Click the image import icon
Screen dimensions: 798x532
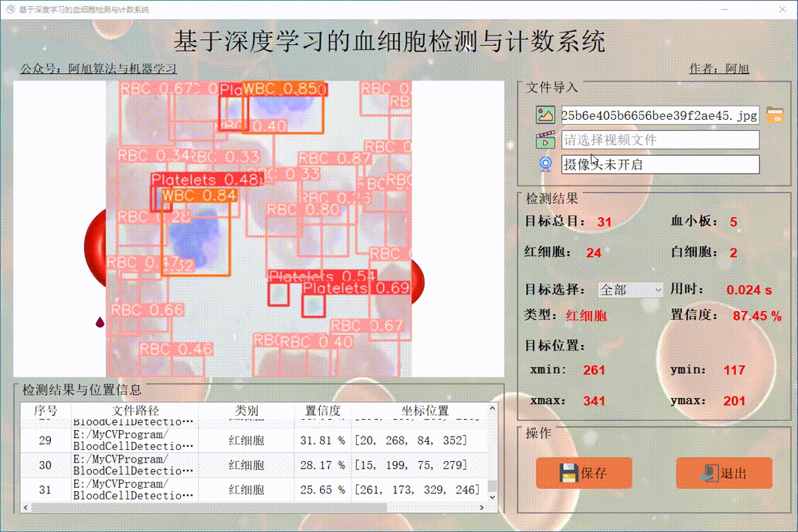(545, 115)
